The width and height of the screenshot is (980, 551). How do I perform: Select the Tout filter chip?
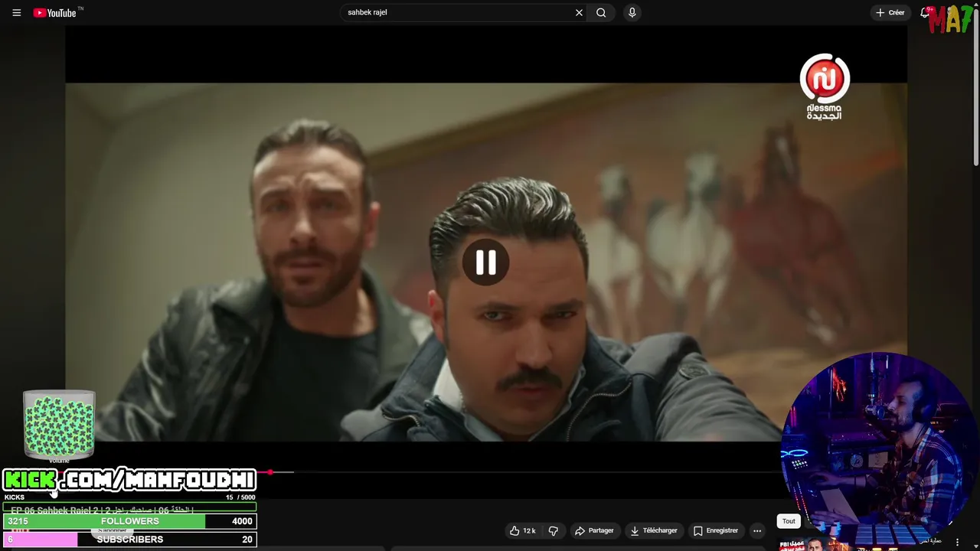click(x=789, y=521)
